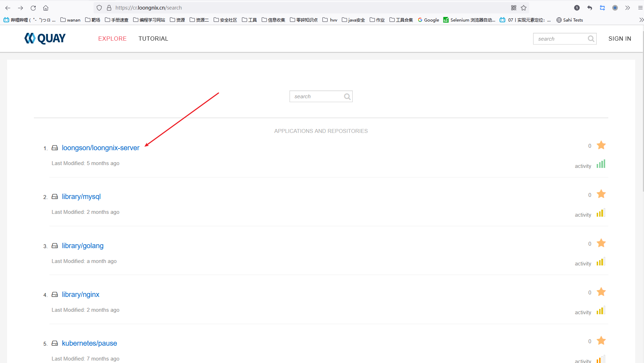
Task: Open the QR code icon in address bar
Action: click(x=514, y=8)
